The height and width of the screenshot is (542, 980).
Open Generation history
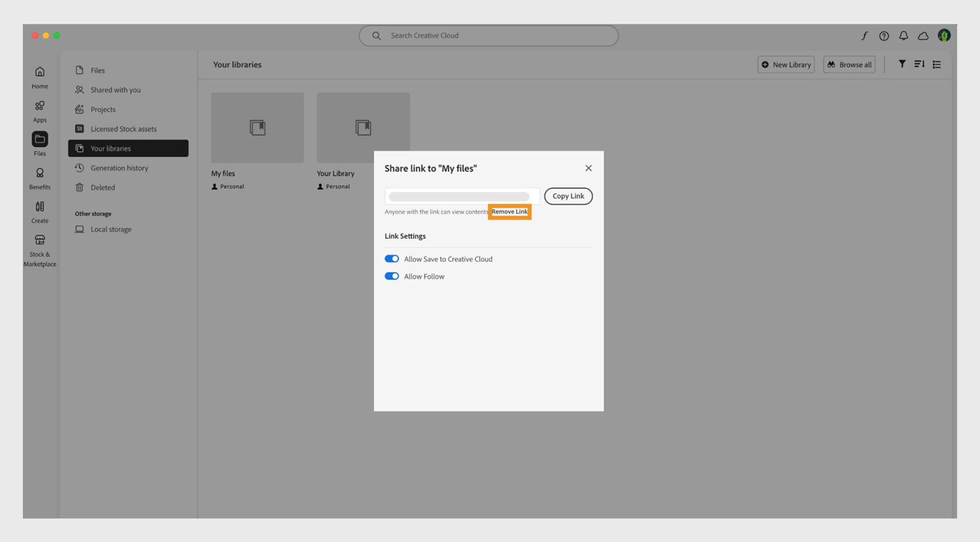pyautogui.click(x=118, y=168)
